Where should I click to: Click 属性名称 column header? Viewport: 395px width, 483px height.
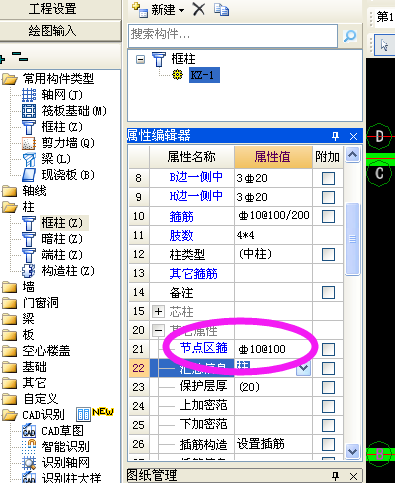(x=192, y=157)
